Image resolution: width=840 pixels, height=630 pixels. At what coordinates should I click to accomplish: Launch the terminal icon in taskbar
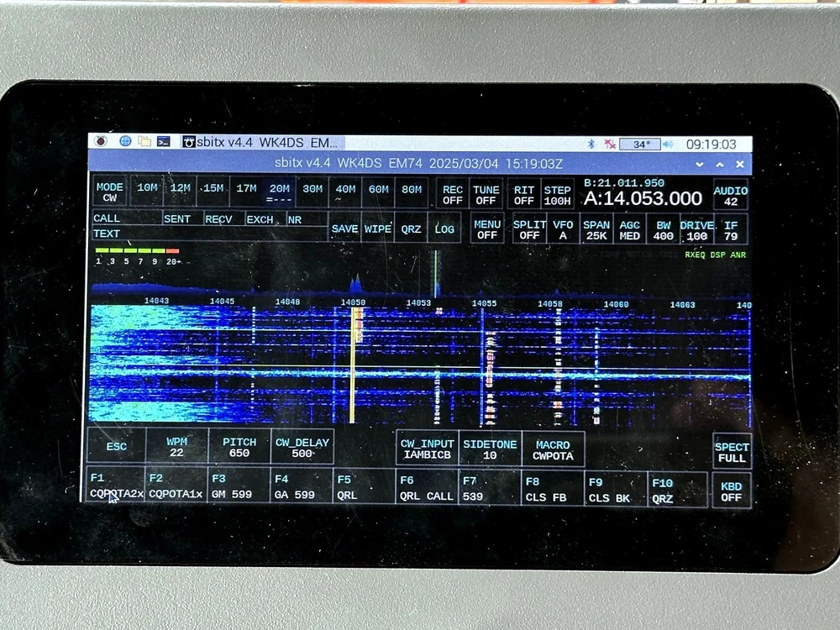tap(164, 141)
